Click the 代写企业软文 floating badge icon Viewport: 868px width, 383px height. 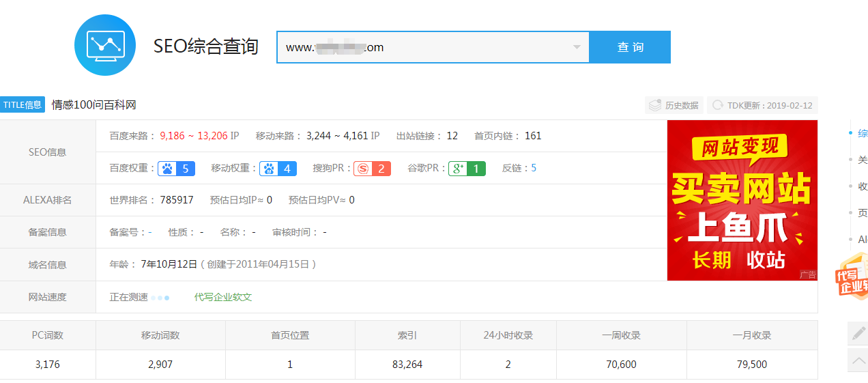tap(851, 277)
